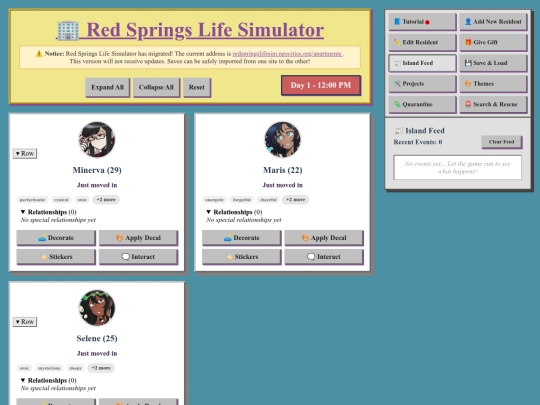This screenshot has height=405, width=540.
Task: Open the Row dropdown on Minerva's card
Action: (x=25, y=154)
